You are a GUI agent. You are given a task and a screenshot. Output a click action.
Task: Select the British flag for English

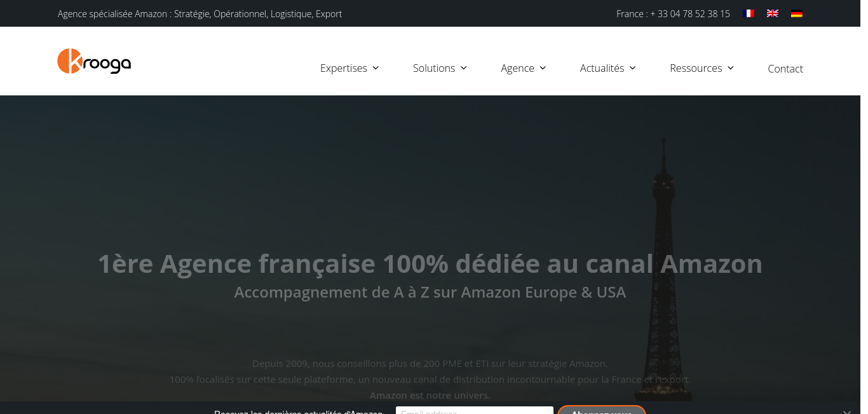[x=773, y=13]
